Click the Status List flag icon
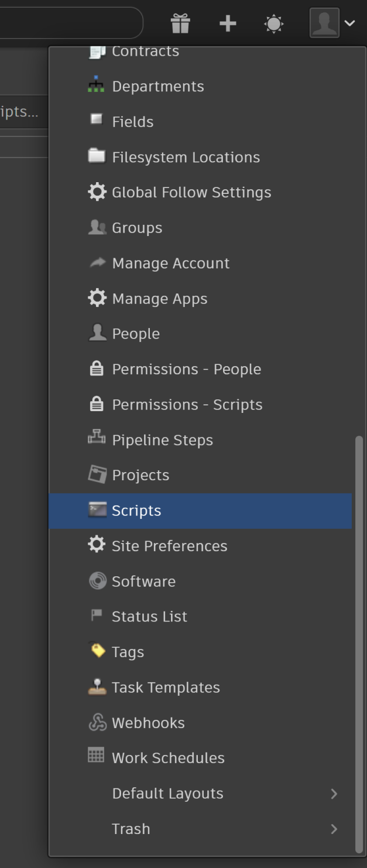 pos(96,616)
